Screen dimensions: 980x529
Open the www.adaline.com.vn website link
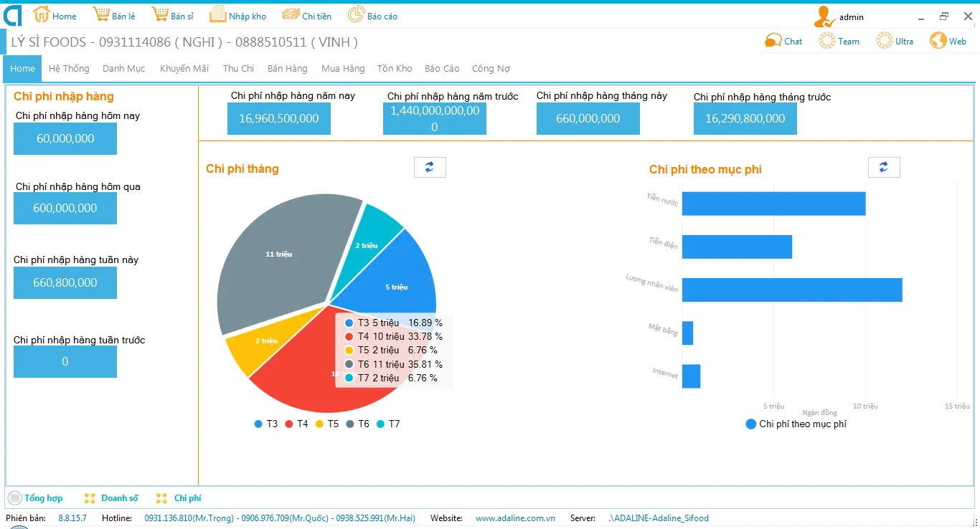[x=515, y=518]
